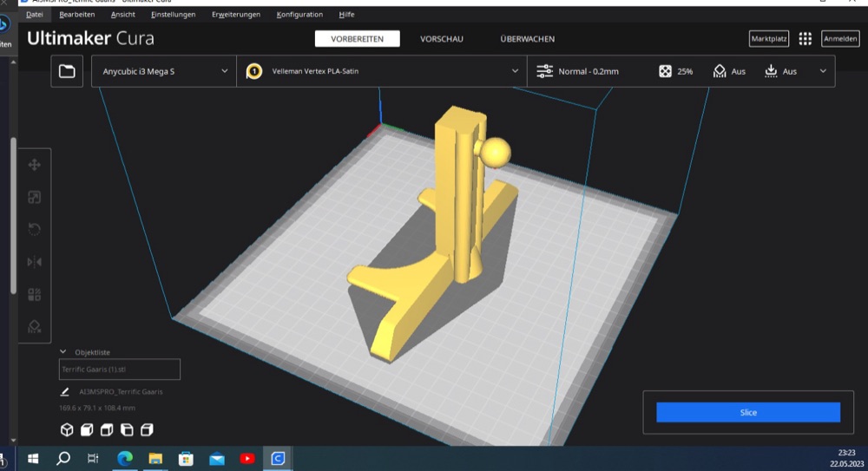Select Terrific Gaaris (1).stl in object list

[120, 370]
